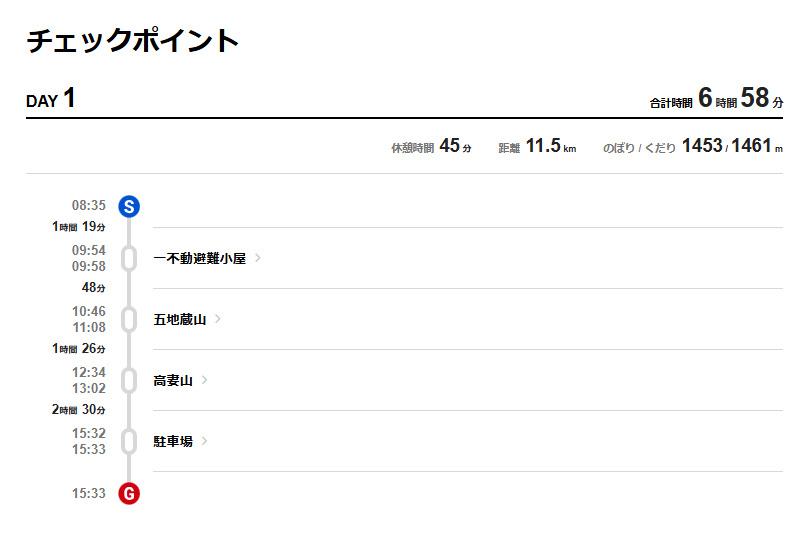Expand chevron next to 駐車場
800x535 pixels.
[x=205, y=441]
